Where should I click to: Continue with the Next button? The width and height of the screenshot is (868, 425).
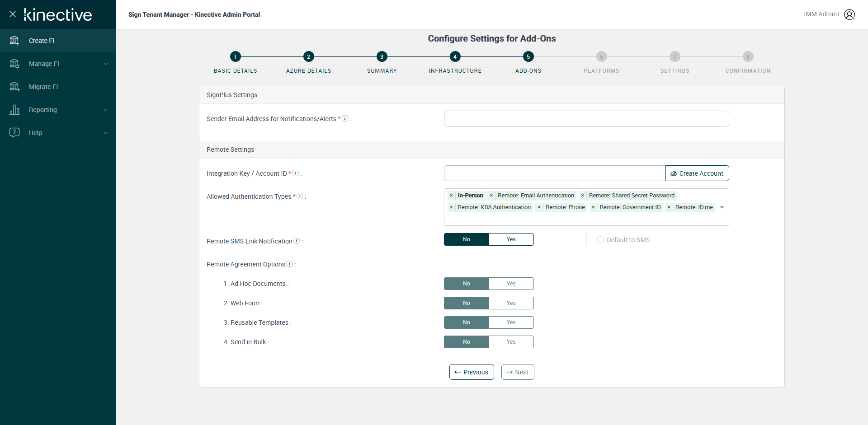click(518, 372)
